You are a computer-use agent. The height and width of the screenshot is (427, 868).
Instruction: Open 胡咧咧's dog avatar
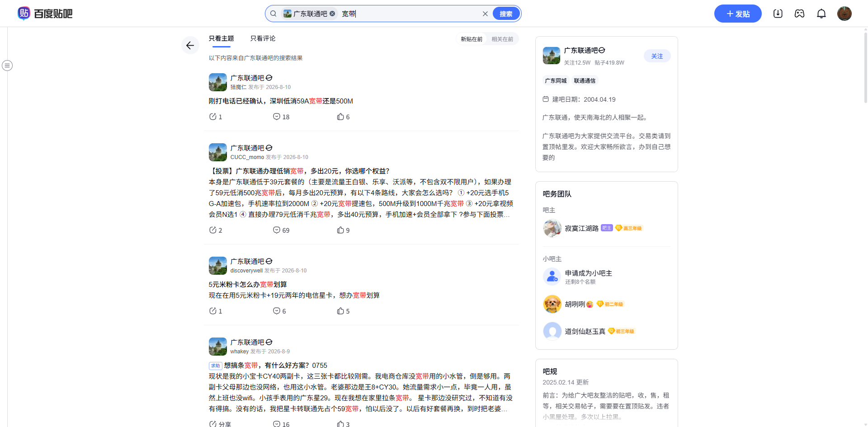tap(552, 304)
